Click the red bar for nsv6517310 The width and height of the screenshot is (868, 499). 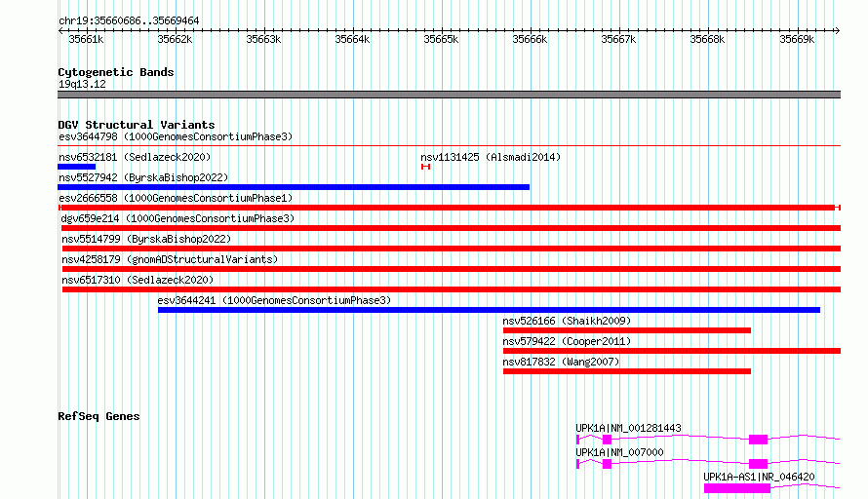point(452,289)
